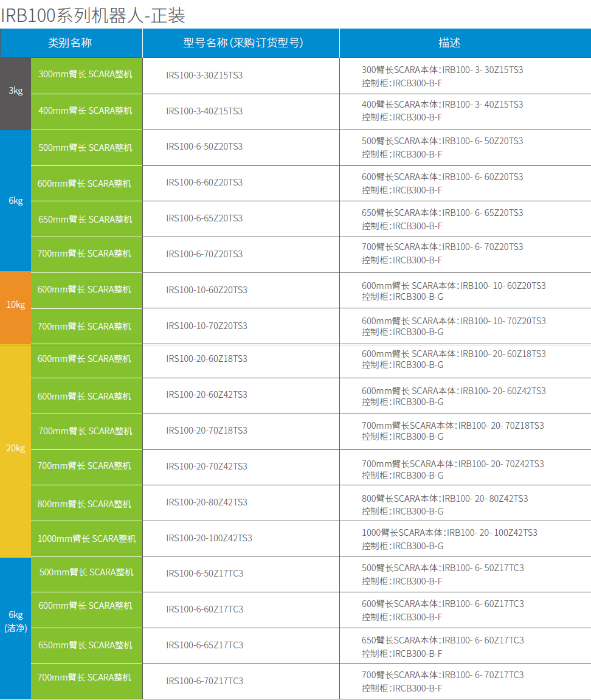Select model IRS100-6-70Z17TC3
The height and width of the screenshot is (700, 591).
click(205, 681)
